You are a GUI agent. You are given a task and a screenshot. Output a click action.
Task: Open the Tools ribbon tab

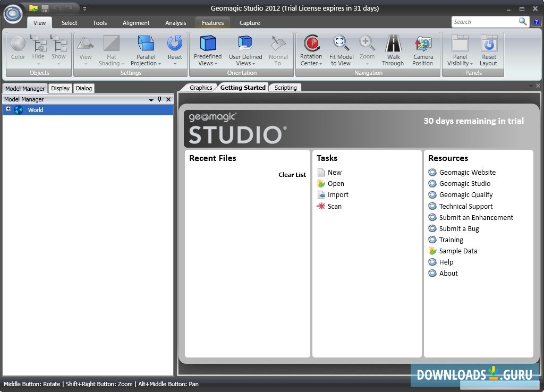coord(100,23)
